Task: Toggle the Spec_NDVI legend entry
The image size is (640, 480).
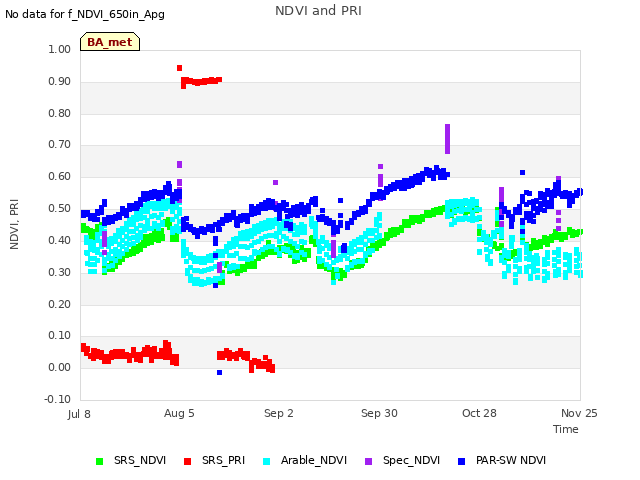Action: tap(402, 461)
